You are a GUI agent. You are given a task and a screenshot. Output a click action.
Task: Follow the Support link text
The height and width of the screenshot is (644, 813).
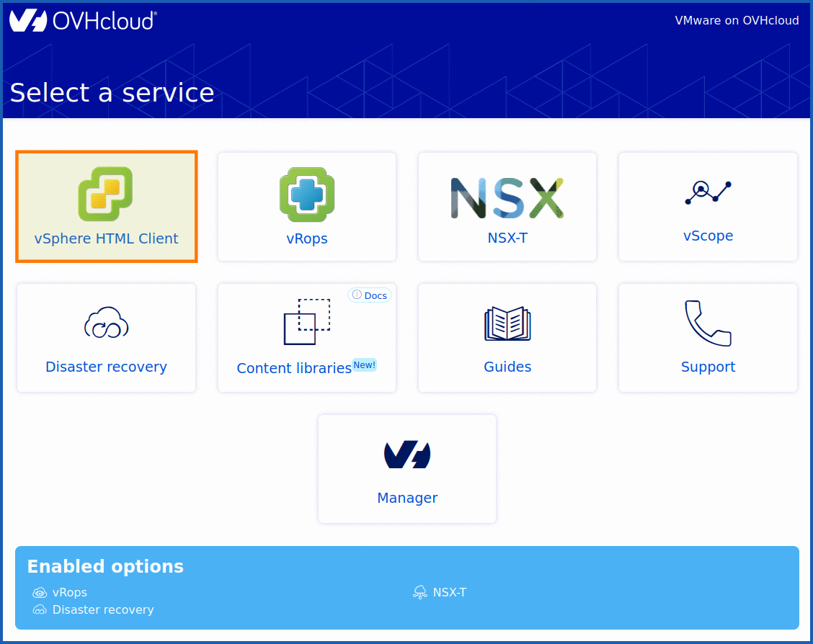click(707, 367)
